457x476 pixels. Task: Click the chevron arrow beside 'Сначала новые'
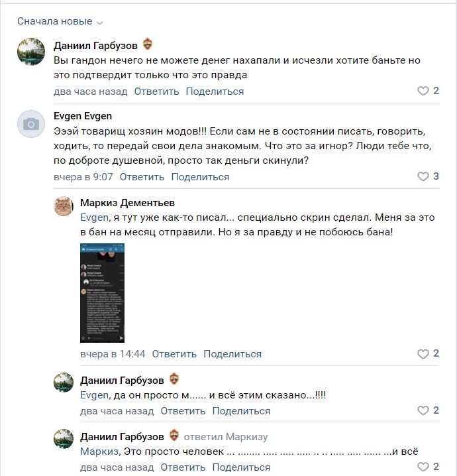[99, 23]
